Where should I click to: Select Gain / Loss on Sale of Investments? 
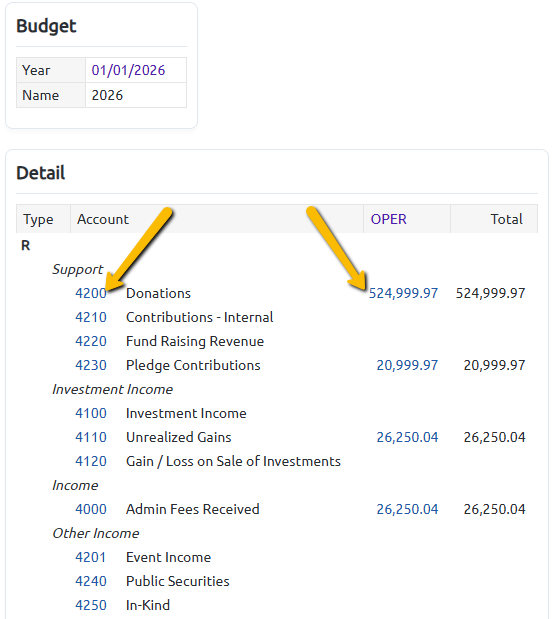click(233, 461)
